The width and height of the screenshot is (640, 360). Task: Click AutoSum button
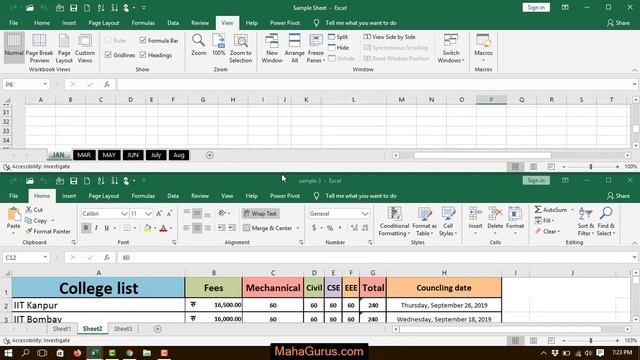551,209
